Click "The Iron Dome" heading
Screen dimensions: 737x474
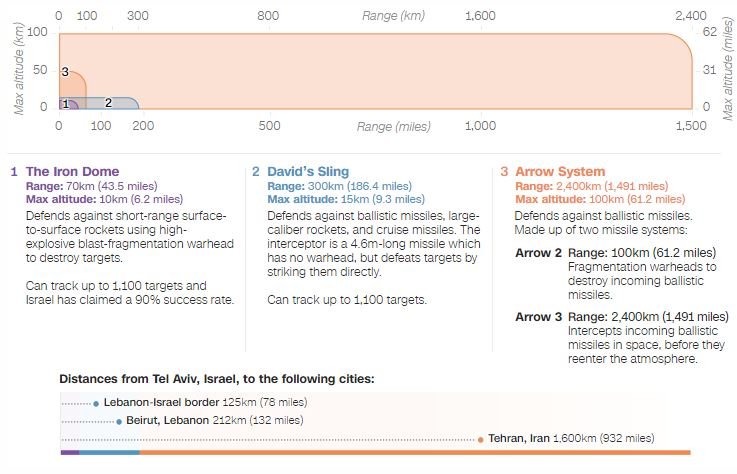68,171
